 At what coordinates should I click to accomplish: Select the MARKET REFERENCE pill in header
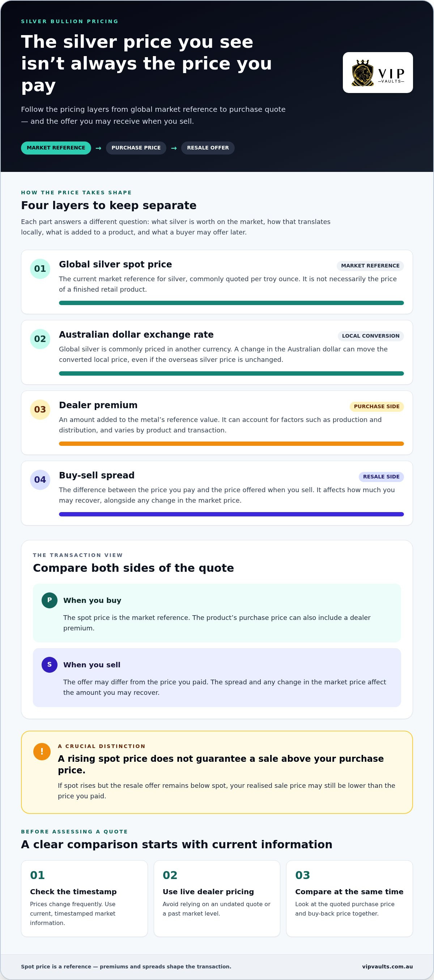[56, 148]
